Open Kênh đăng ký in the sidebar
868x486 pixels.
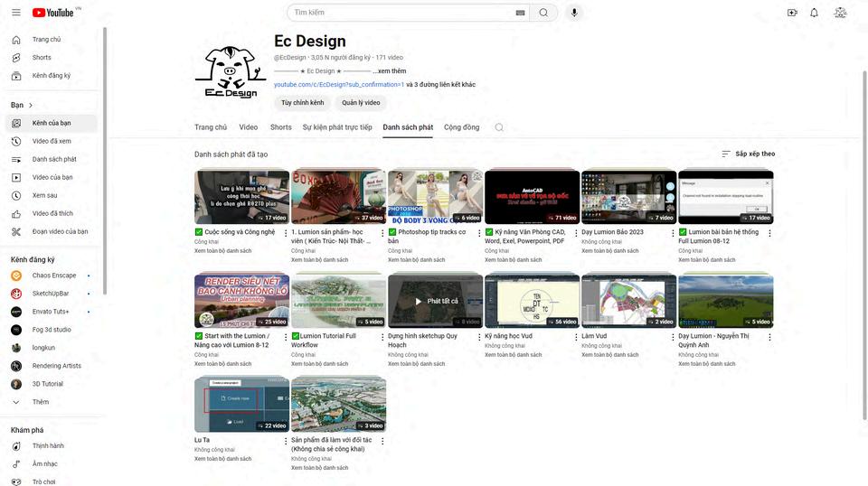click(x=52, y=76)
